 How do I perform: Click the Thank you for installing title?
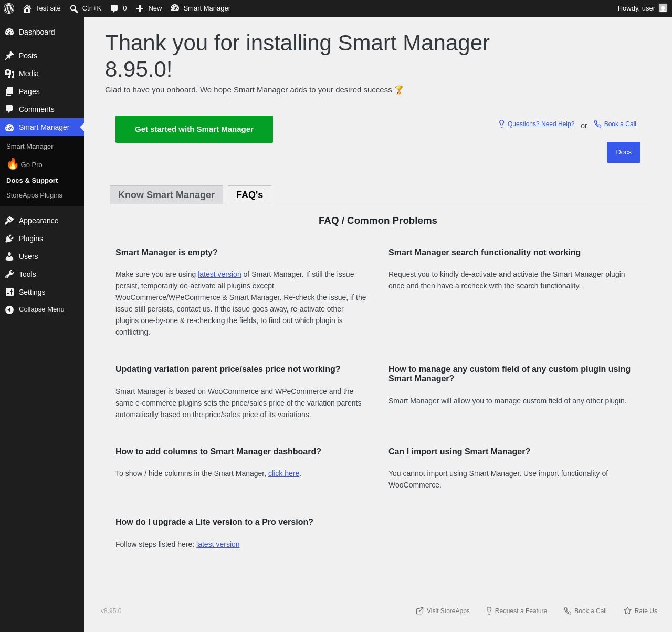297,56
